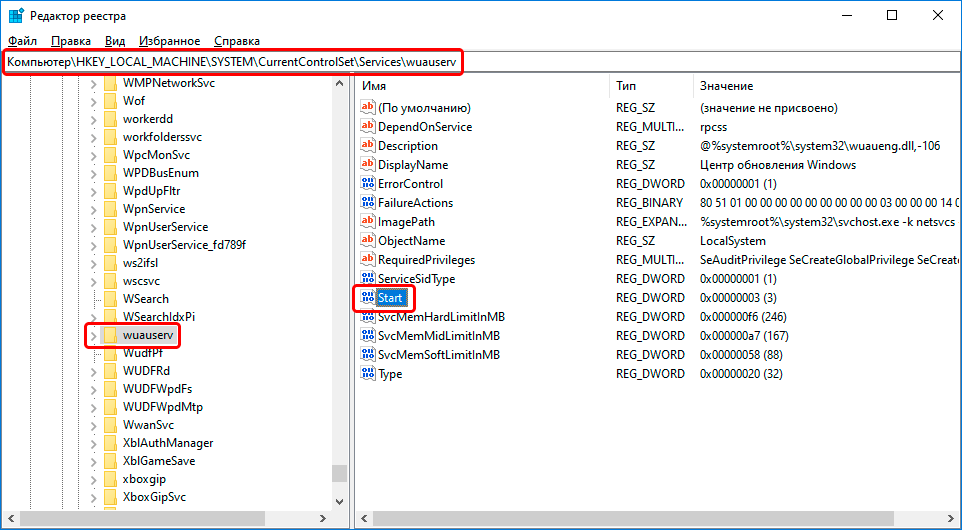The image size is (962, 530).
Task: Open the Правка menu
Action: 71,41
